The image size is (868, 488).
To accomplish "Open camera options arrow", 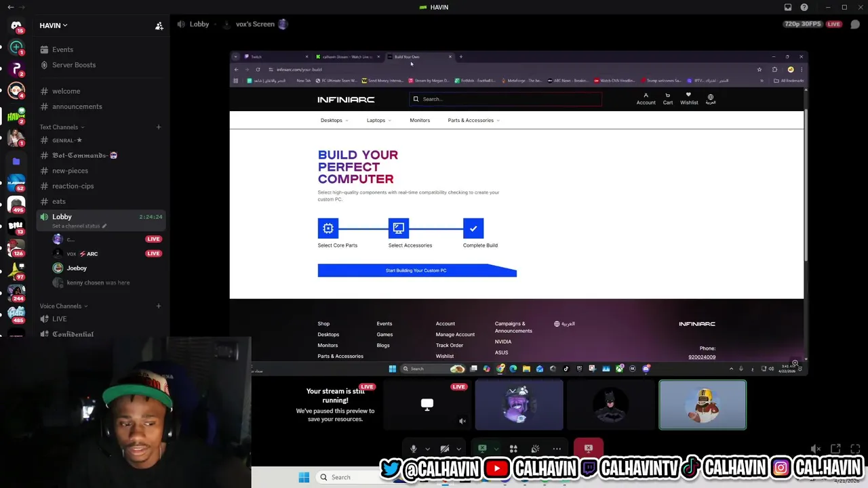I will coord(459,449).
